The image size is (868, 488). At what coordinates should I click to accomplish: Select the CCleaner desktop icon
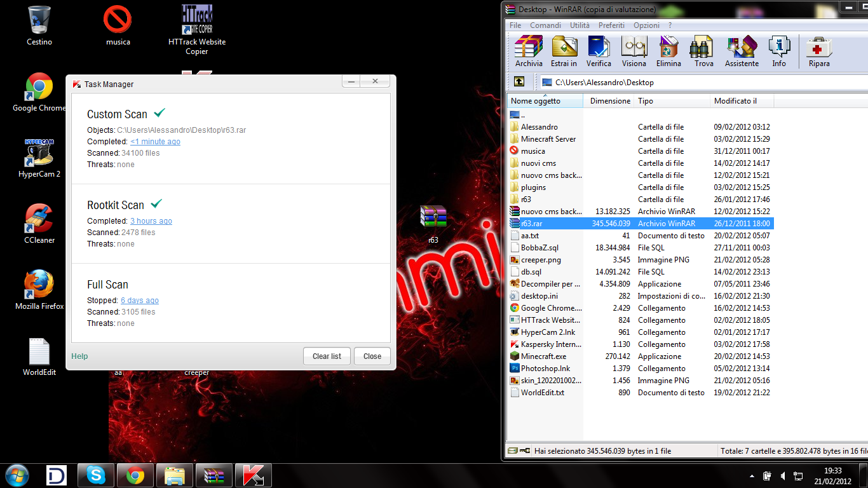coord(39,224)
